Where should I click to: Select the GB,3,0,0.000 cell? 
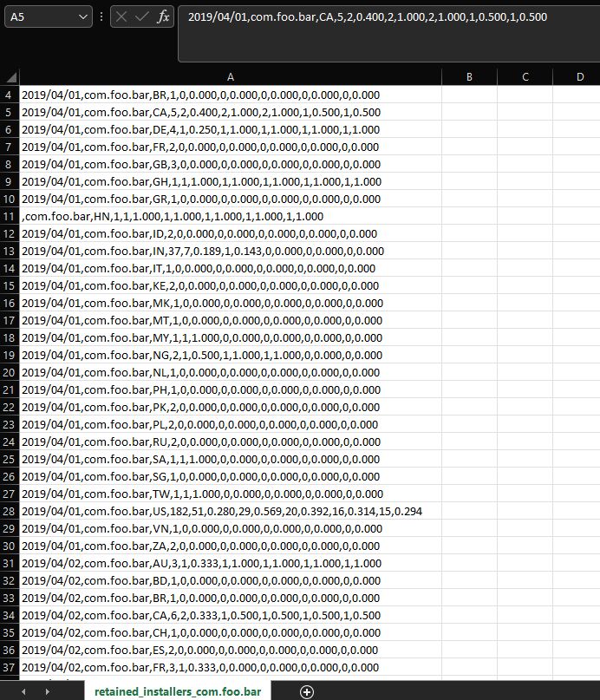click(x=231, y=164)
